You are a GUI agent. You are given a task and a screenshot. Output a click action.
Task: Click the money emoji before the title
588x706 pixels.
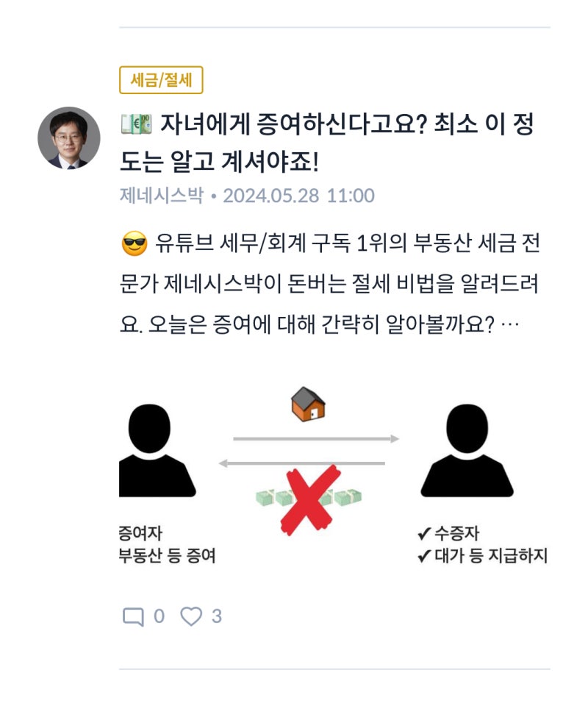pos(136,125)
